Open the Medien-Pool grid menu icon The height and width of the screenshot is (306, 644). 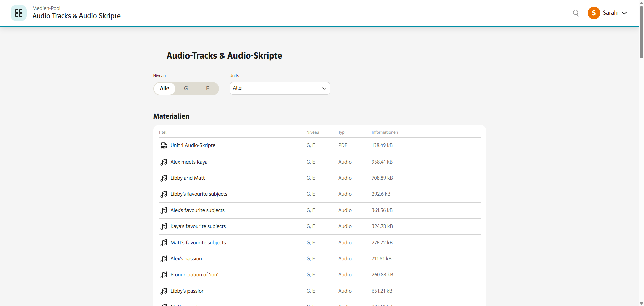19,13
